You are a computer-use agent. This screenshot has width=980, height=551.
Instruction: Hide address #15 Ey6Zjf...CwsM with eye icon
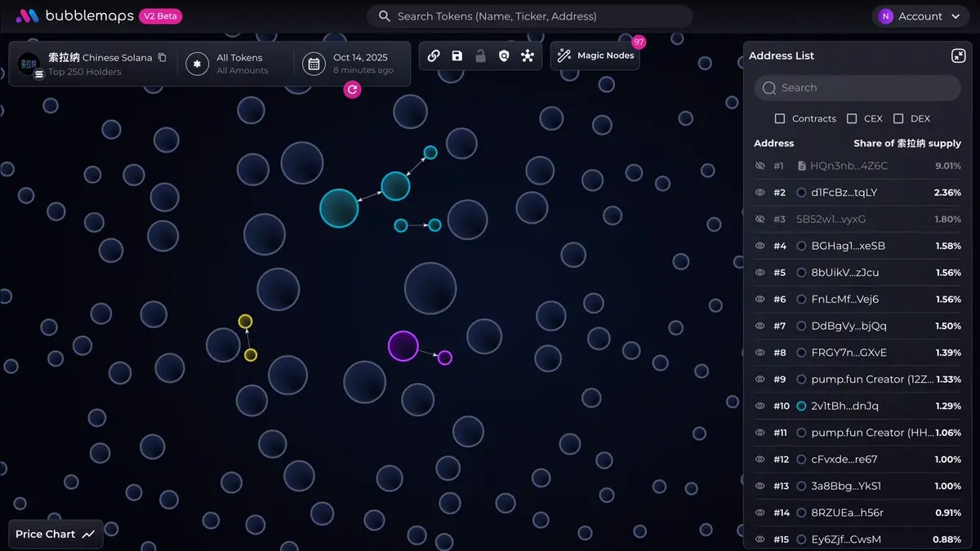coord(759,539)
